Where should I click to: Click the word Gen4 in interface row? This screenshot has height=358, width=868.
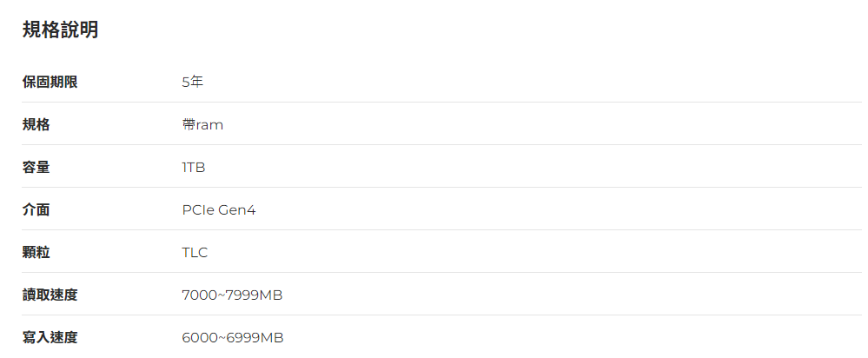tap(237, 209)
